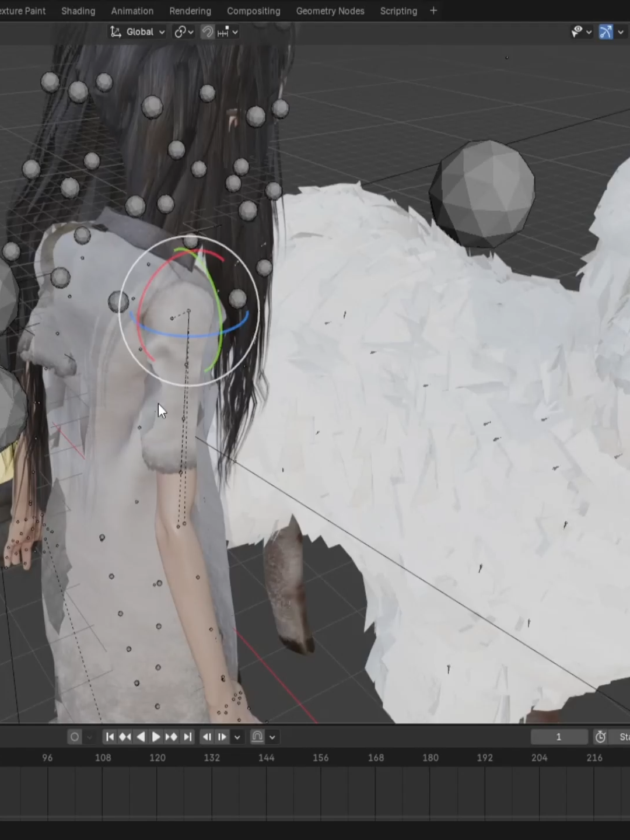The image size is (630, 840).
Task: Jump to the last frame
Action: tap(187, 737)
